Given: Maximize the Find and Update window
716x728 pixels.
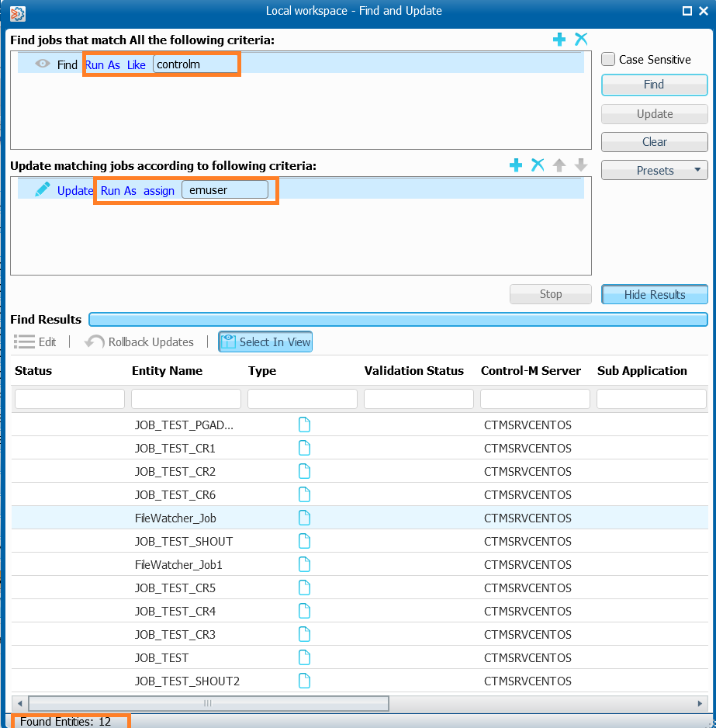Looking at the screenshot, I should click(687, 11).
